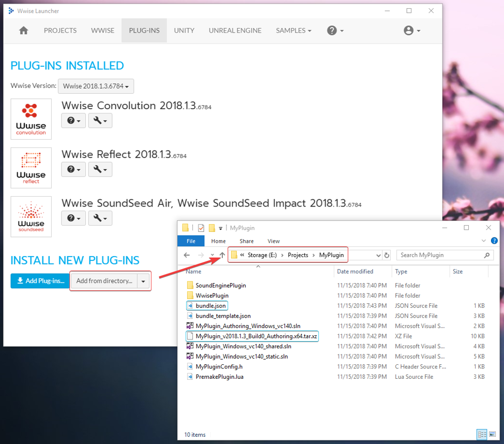Maximize the Wwise Launcher window
Image resolution: width=504 pixels, height=444 pixels.
click(x=409, y=11)
